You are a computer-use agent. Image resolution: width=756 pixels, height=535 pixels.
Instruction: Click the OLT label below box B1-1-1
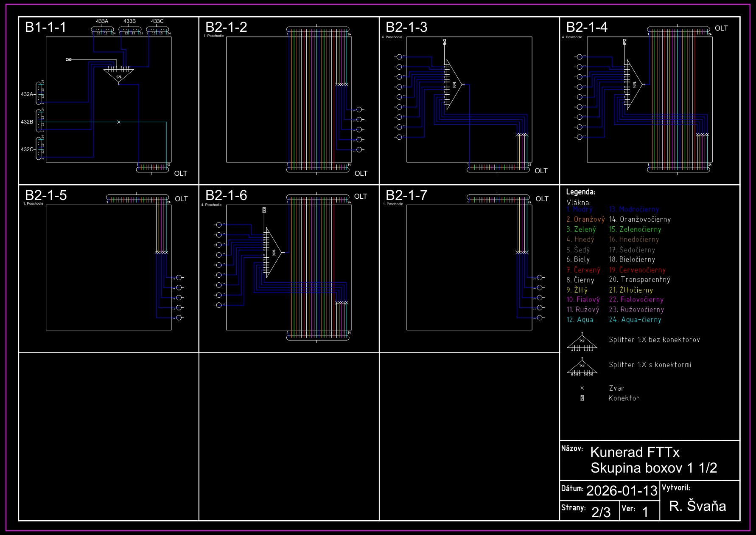[180, 173]
